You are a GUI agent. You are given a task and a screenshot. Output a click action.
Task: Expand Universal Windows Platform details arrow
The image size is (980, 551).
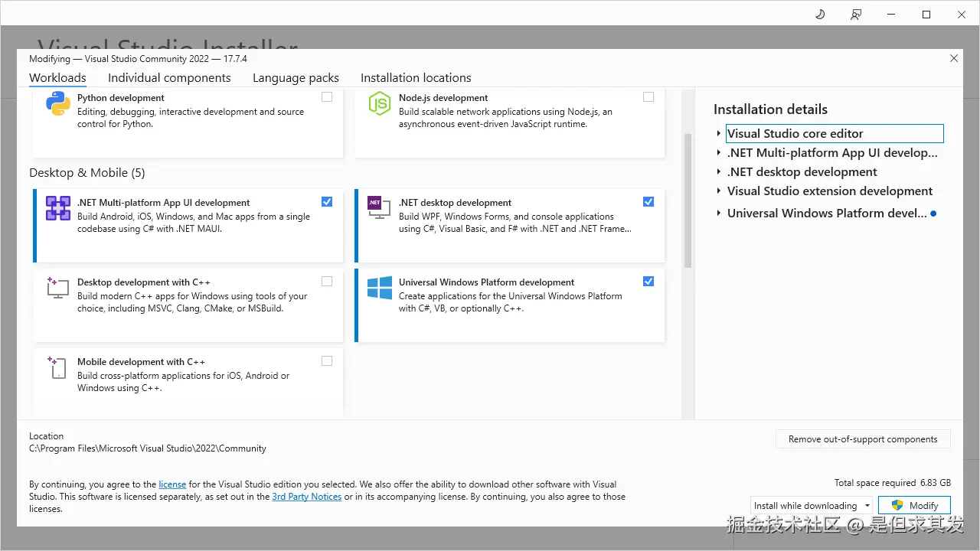(719, 214)
